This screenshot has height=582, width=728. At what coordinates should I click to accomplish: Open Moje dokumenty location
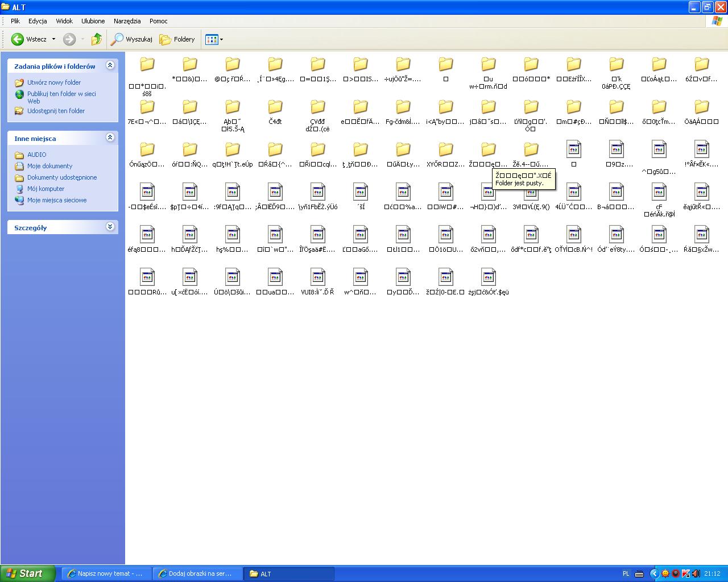49,166
